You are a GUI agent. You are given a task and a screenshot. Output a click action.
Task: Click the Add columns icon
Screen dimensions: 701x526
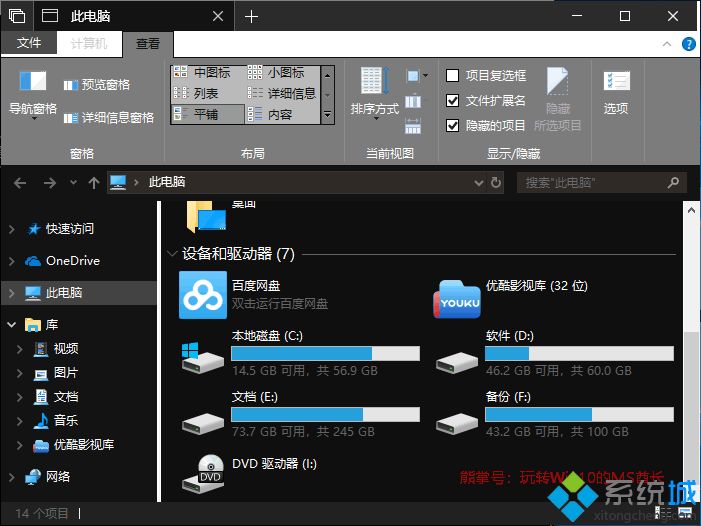point(413,101)
